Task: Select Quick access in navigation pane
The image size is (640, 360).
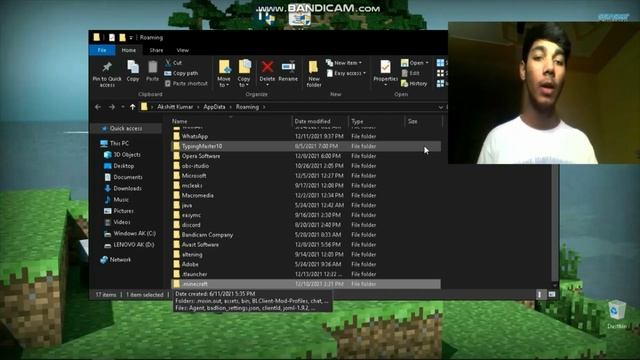Action: [x=126, y=129]
